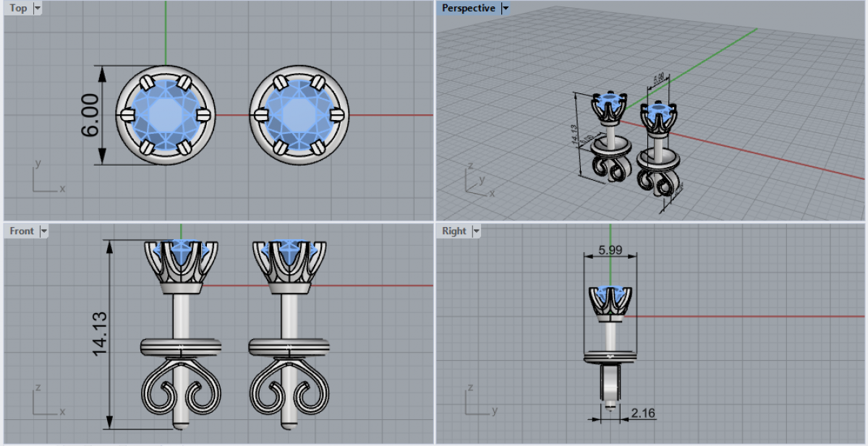Activate the Right viewport title label
868x446 pixels.
[x=454, y=231]
